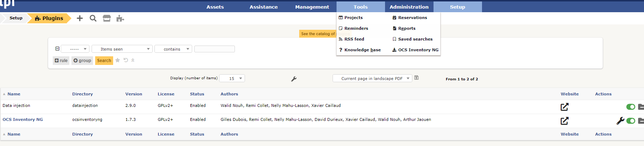
Task: Disable the OCS Inventory NG plugin toggle
Action: (631, 121)
